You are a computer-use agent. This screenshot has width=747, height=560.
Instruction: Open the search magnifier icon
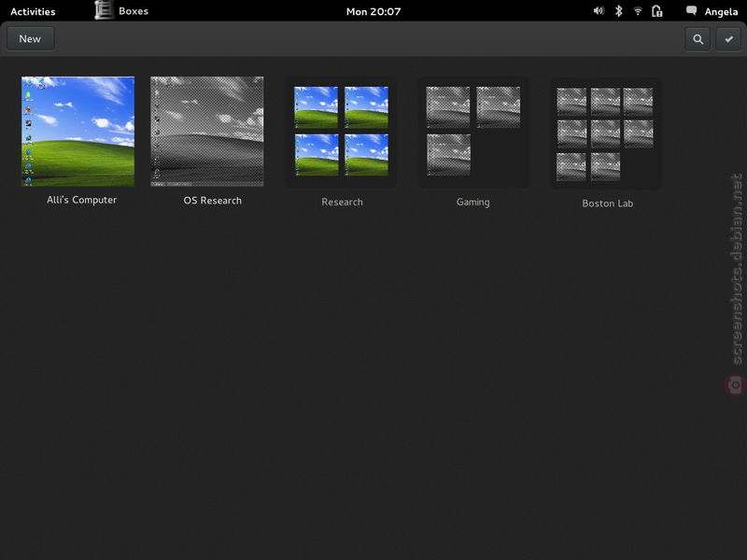(698, 39)
